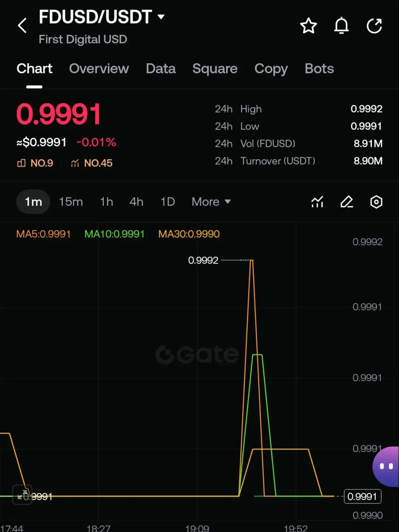Tap the First Digital USD subtitle
This screenshot has height=532, width=399.
pos(83,40)
